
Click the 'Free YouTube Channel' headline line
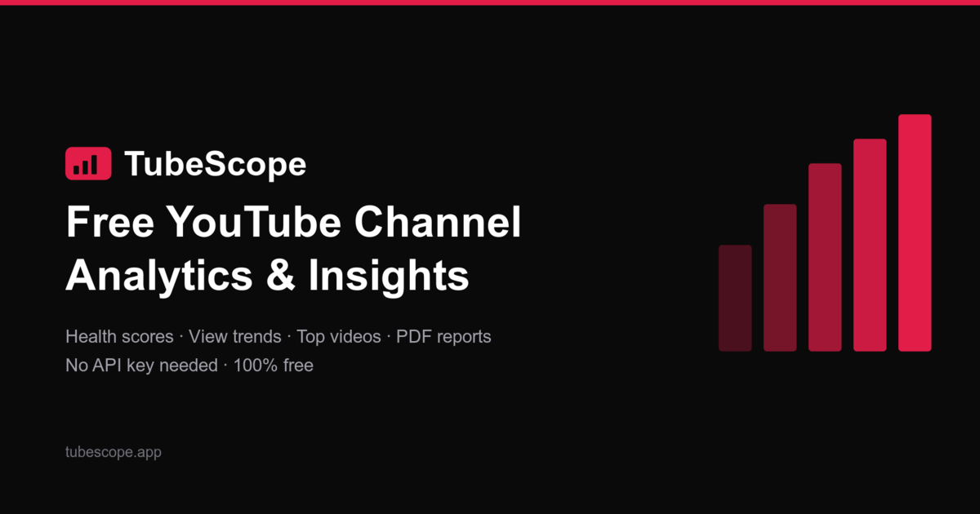point(293,224)
